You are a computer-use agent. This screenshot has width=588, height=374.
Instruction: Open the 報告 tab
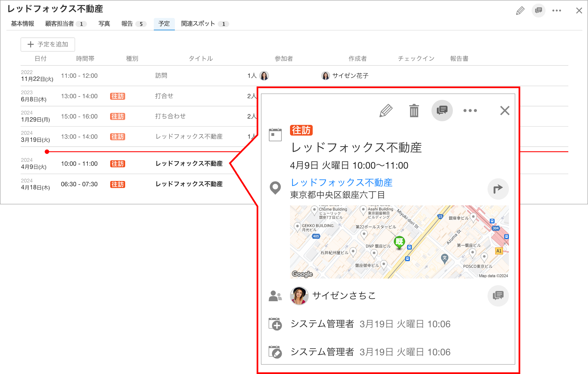(x=133, y=24)
